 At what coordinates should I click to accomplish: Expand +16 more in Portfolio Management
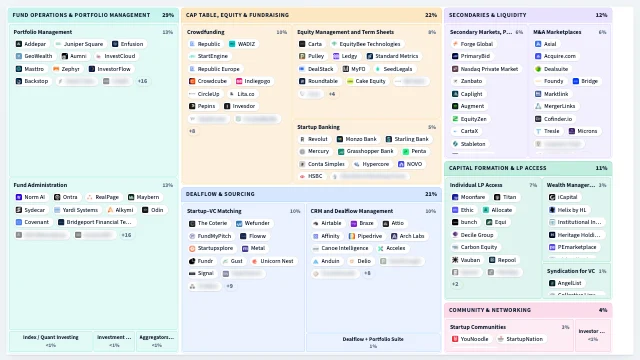point(142,81)
